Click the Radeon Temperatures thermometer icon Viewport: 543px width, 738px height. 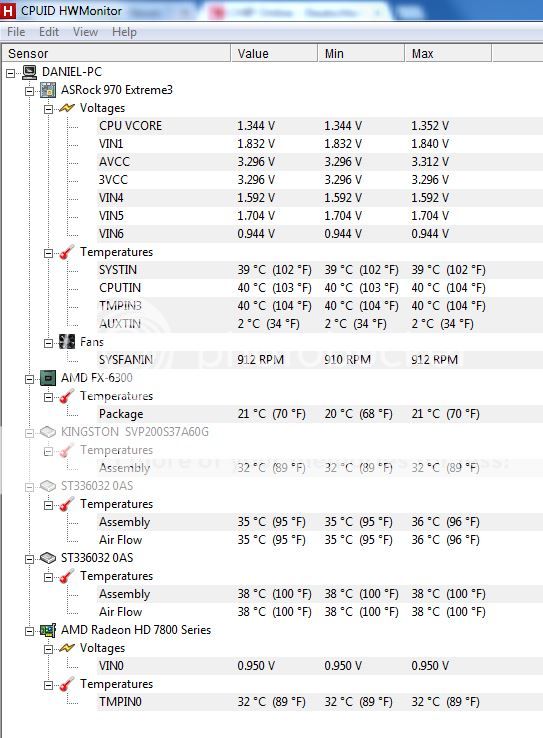(67, 684)
